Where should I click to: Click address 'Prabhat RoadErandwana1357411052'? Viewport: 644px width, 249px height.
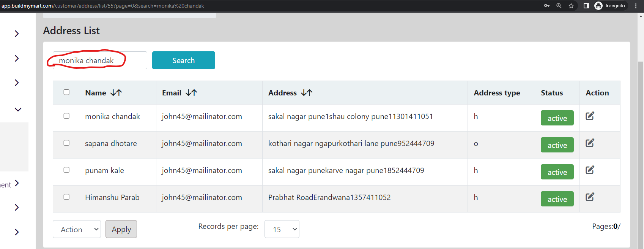pyautogui.click(x=329, y=197)
